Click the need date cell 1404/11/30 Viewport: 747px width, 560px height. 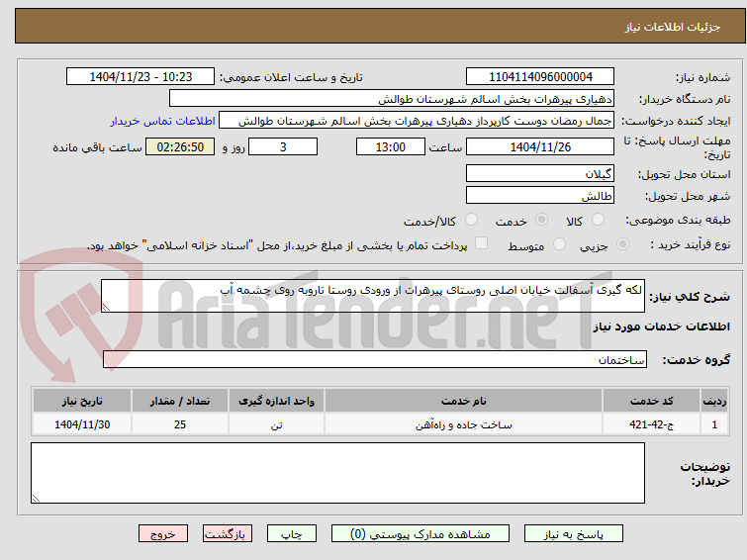point(82,424)
